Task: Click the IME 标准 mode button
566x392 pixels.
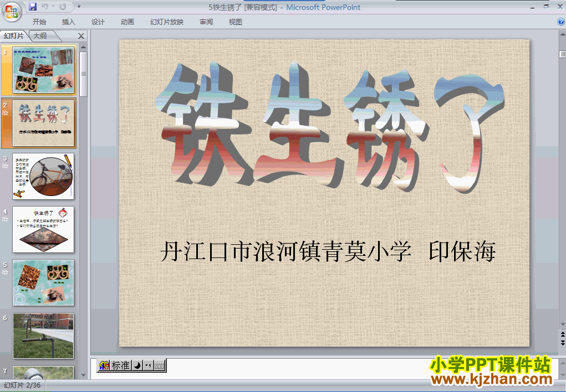Action: [120, 365]
